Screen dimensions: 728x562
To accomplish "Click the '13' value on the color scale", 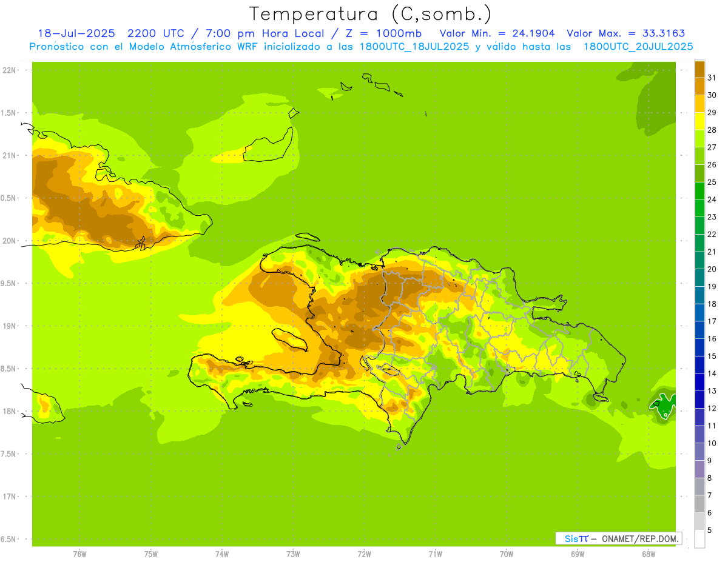I will (x=712, y=391).
